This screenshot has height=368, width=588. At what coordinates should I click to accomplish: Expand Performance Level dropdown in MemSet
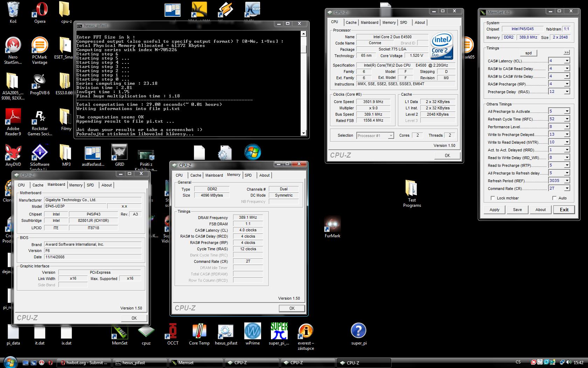pyautogui.click(x=567, y=127)
